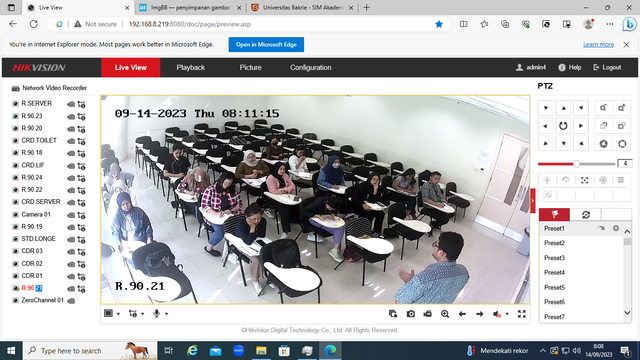Click admin4 user link
The image size is (640, 360).
tap(531, 67)
